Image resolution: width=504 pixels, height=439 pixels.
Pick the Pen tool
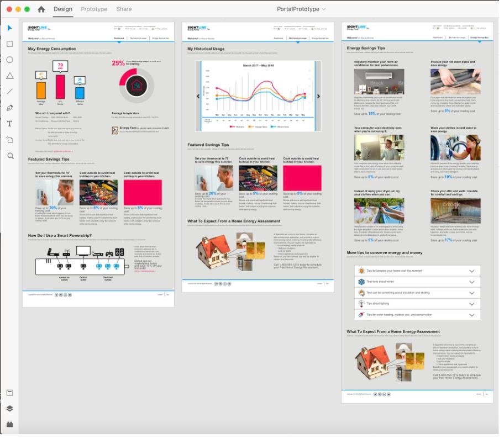(10, 108)
